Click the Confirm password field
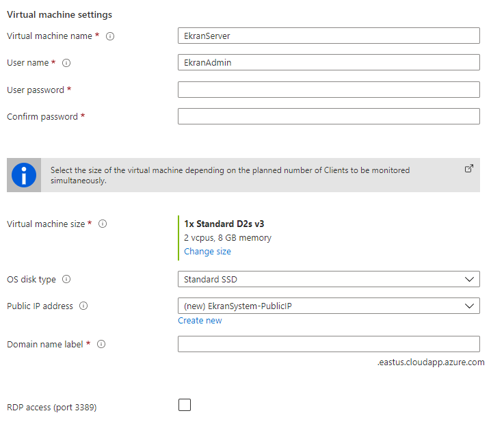504x424 pixels. [x=328, y=116]
